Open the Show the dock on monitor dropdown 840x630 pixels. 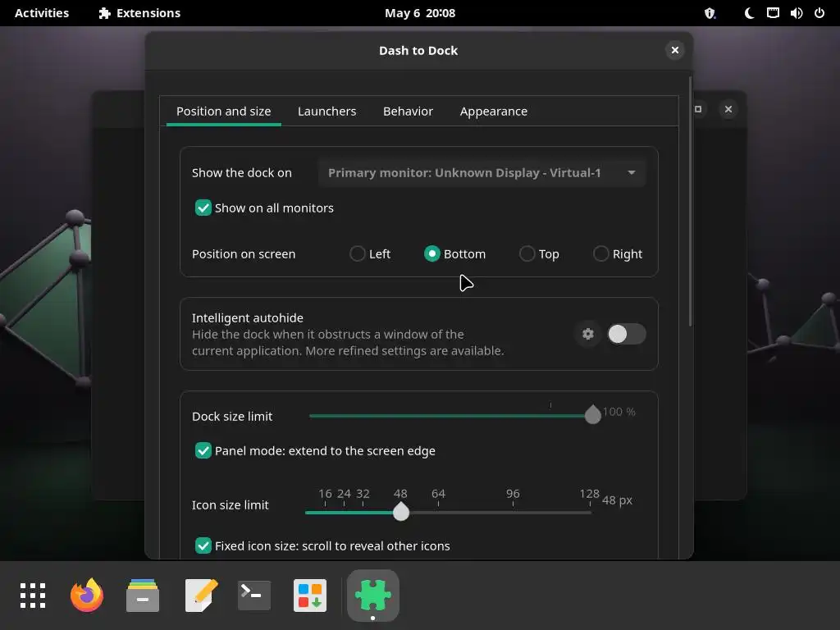pyautogui.click(x=482, y=173)
